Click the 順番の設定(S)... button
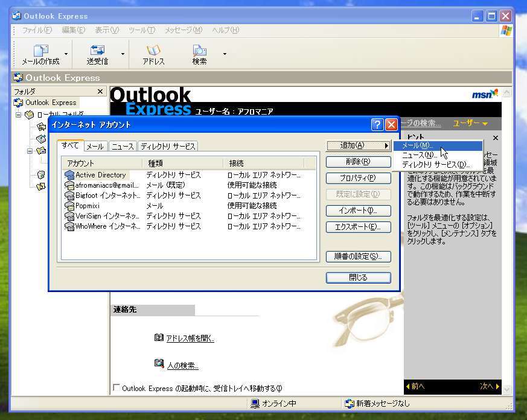The image size is (527, 420). (x=359, y=256)
